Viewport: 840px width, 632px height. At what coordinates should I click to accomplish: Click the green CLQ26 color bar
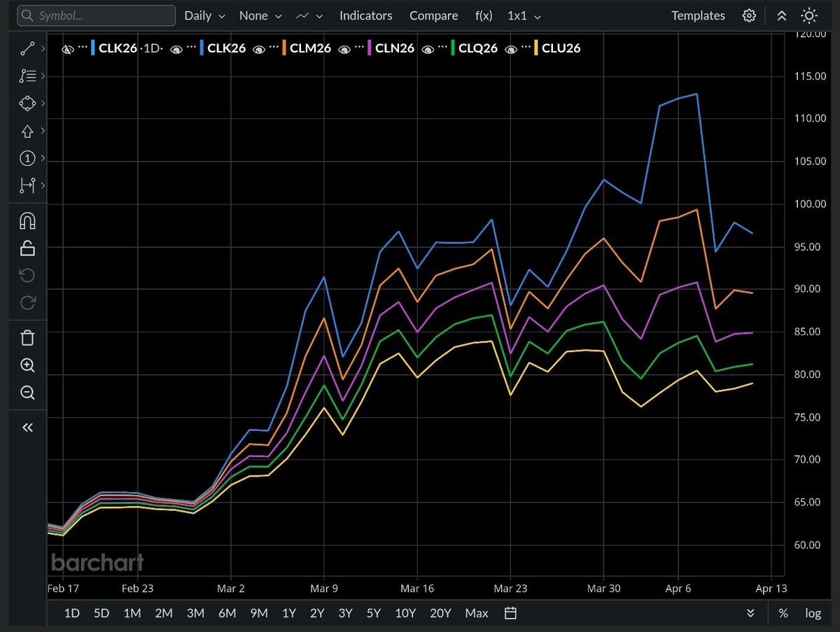coord(454,48)
